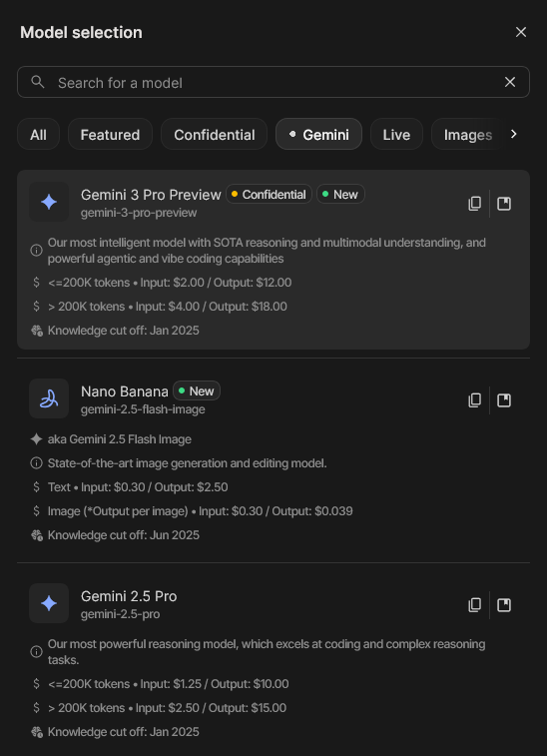Click the dollar icon beside Input: $1.25 pricing

click(x=36, y=684)
